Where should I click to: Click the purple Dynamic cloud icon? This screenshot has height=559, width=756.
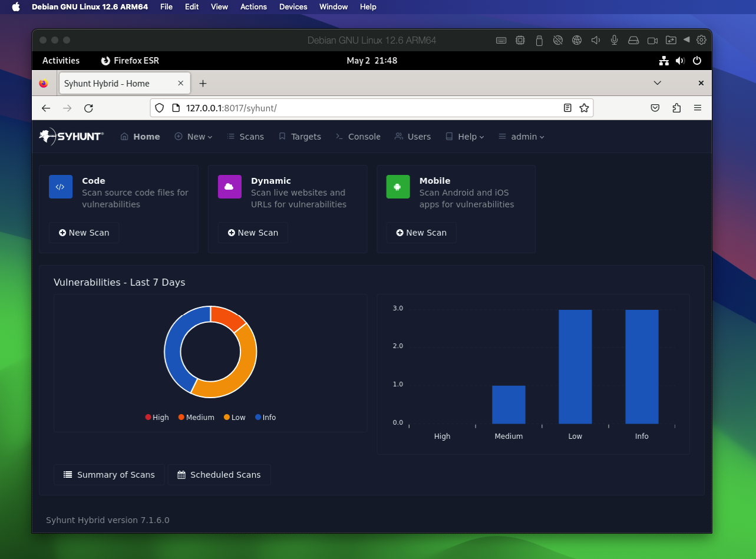coord(229,187)
